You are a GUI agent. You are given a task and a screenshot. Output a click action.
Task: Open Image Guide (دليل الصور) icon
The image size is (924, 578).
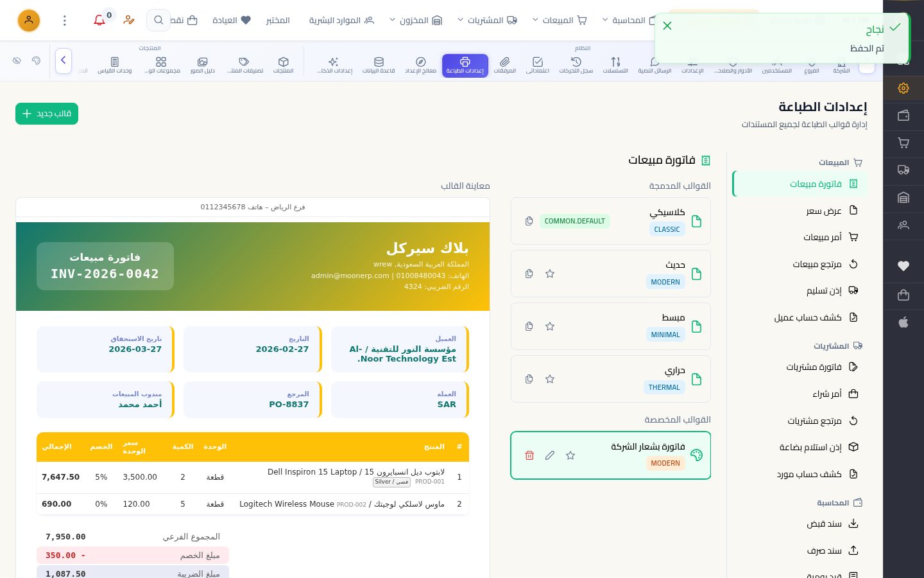[x=203, y=65]
